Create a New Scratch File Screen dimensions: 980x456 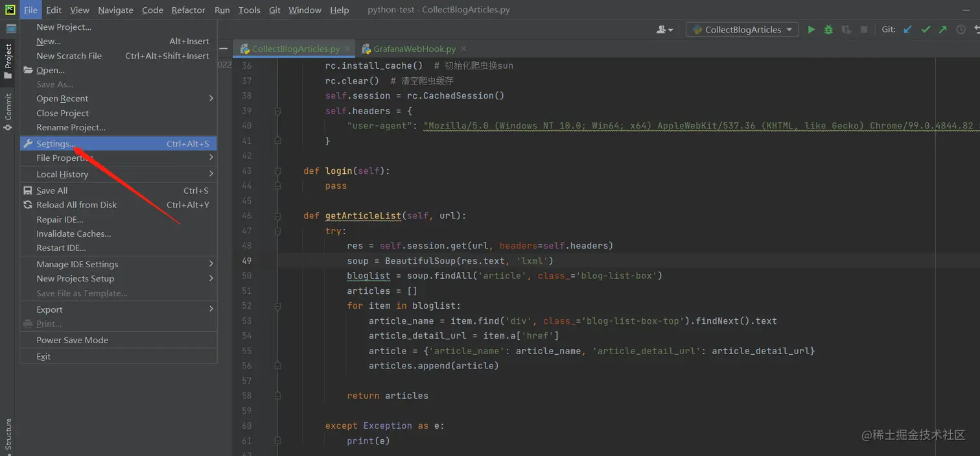click(x=119, y=56)
